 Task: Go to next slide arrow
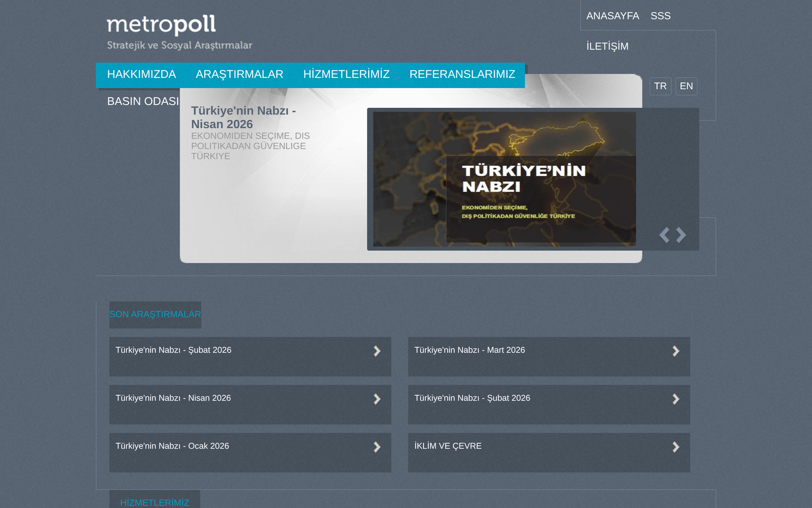[x=681, y=235]
